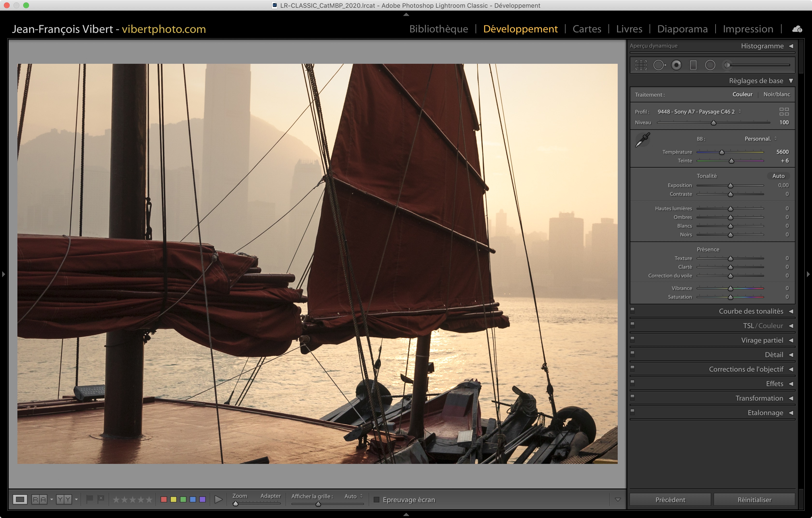This screenshot has width=812, height=518.
Task: Pick the Radial filter tool
Action: [x=710, y=65]
